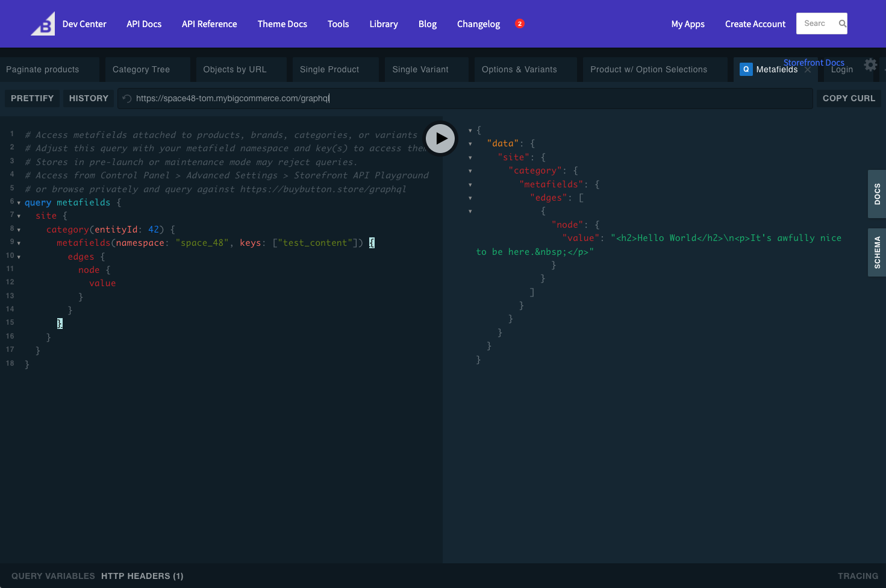
Task: Collapse the category block fold arrow on line 8
Action: [x=19, y=230]
